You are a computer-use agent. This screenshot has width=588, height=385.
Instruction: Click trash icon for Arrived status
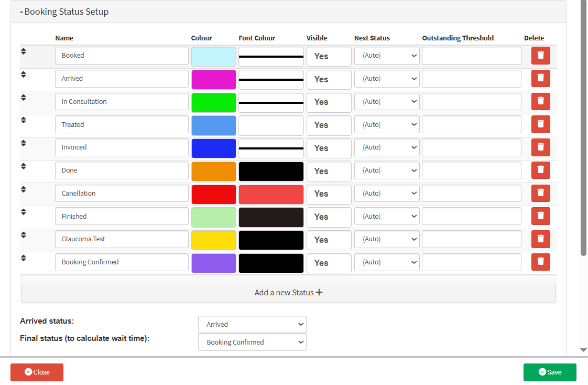point(540,79)
